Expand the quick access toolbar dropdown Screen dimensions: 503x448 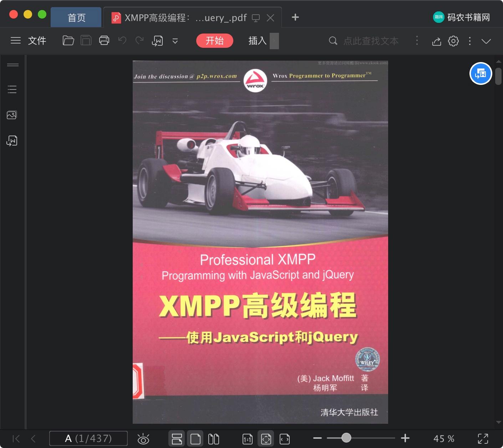tap(175, 41)
